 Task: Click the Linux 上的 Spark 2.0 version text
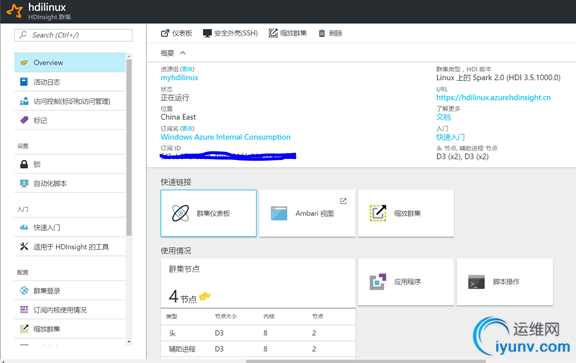[498, 78]
